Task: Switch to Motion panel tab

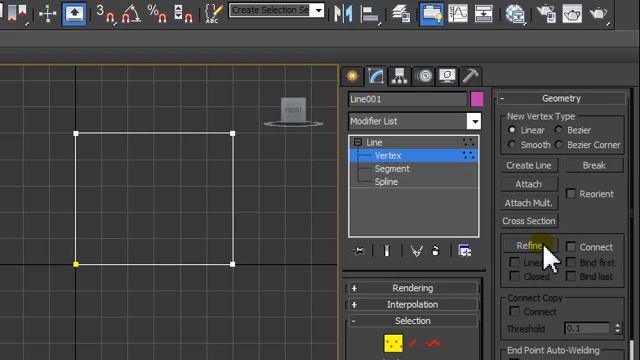Action: 424,76
